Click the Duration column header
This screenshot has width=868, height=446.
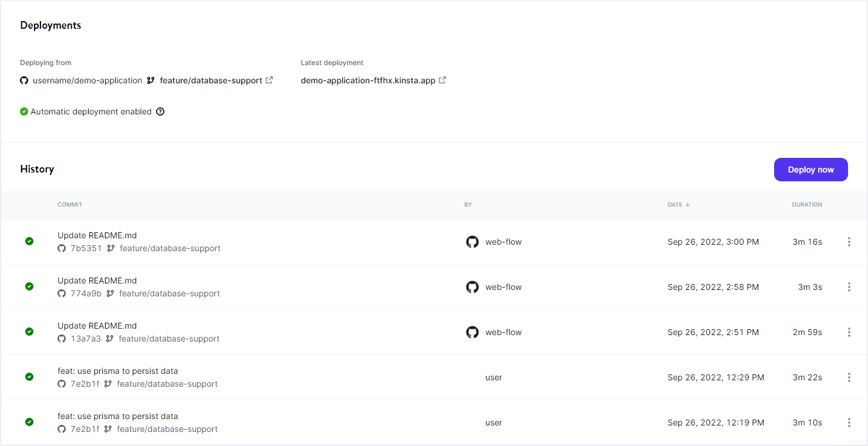point(806,205)
